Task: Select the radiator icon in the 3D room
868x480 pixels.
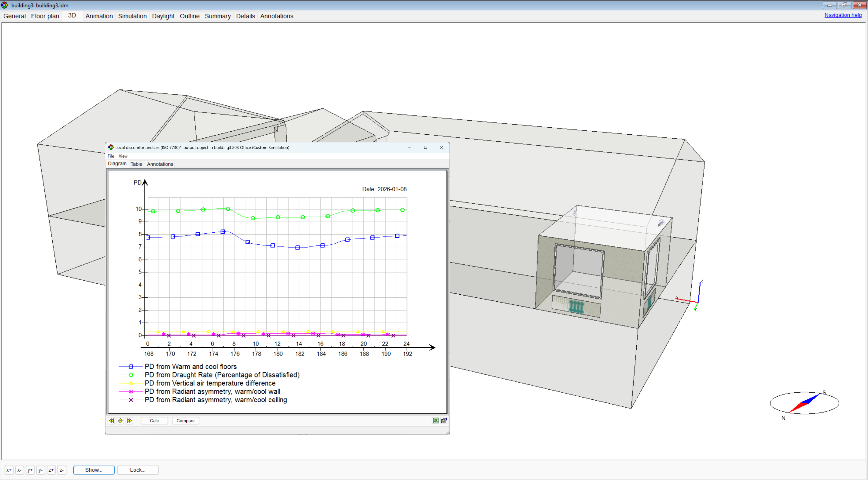Action: click(x=576, y=307)
